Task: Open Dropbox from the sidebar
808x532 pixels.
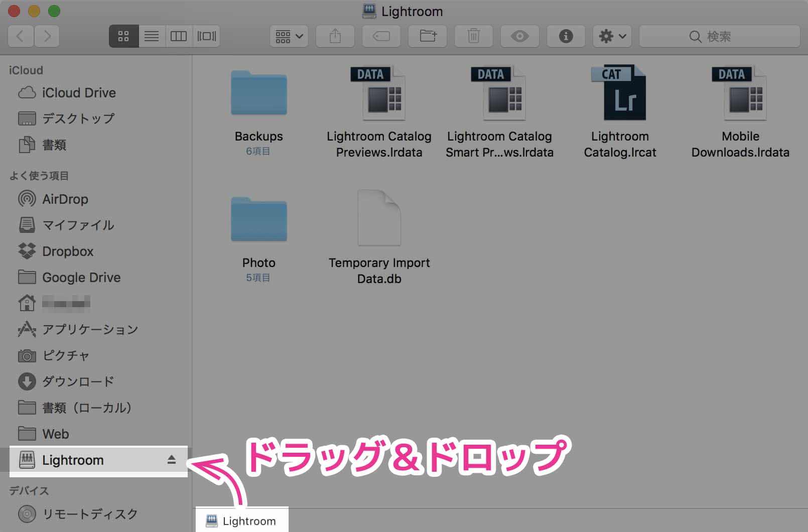Action: pyautogui.click(x=68, y=251)
